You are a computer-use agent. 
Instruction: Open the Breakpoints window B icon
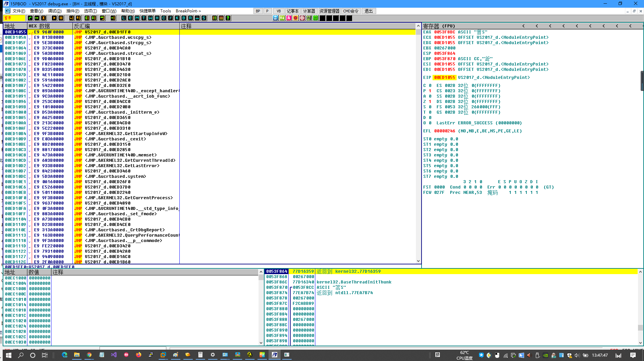click(x=184, y=18)
